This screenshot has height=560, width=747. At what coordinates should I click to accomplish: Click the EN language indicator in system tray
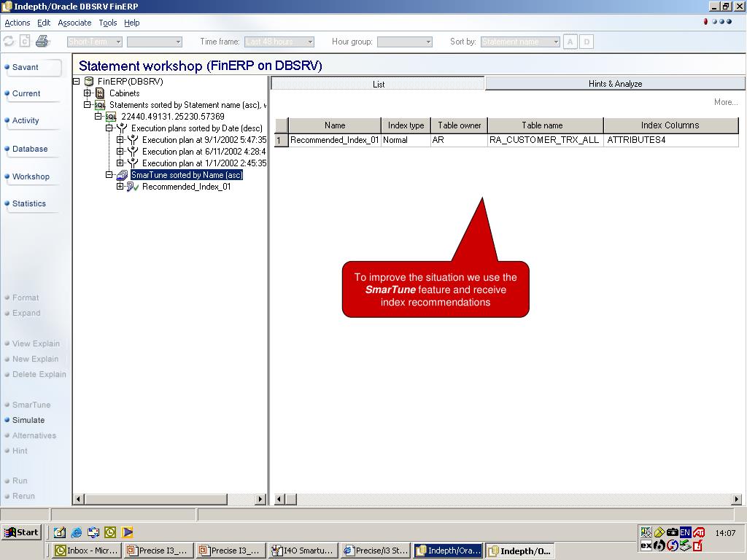click(685, 532)
